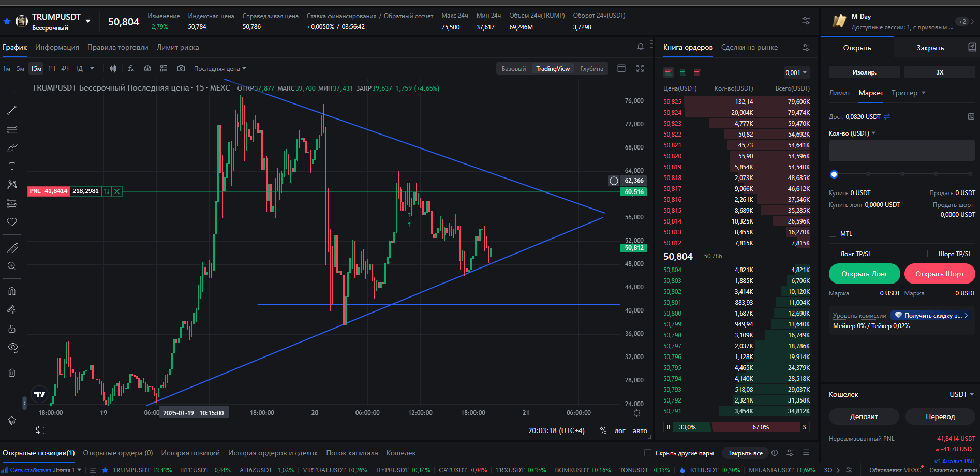Switch to the Информация tab
Viewport: 980px width, 476px height.
[57, 47]
